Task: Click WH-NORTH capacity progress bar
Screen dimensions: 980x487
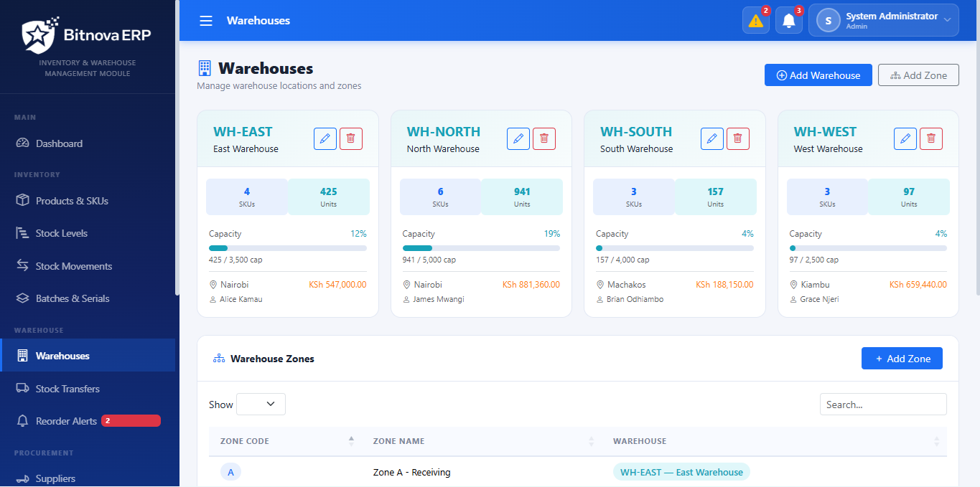Action: 481,248
